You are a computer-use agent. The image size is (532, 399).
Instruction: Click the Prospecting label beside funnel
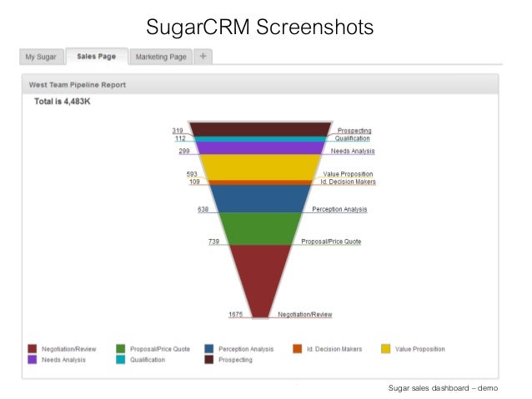354,131
